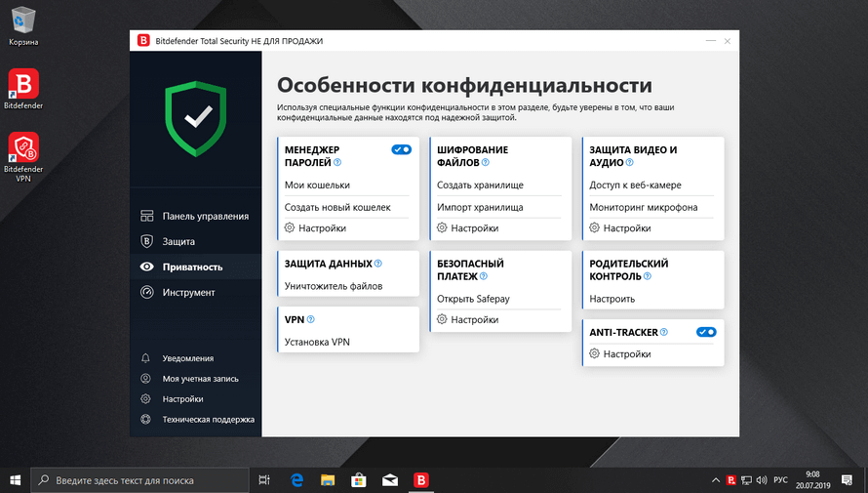
Task: Show hidden system tray icons chevron
Action: click(715, 480)
